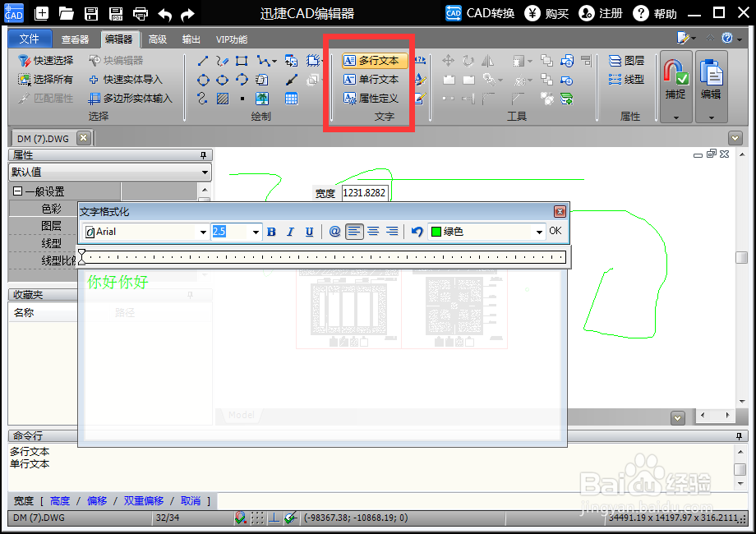This screenshot has height=534, width=756.
Task: Click the Cancel (取消) command option
Action: (x=191, y=501)
